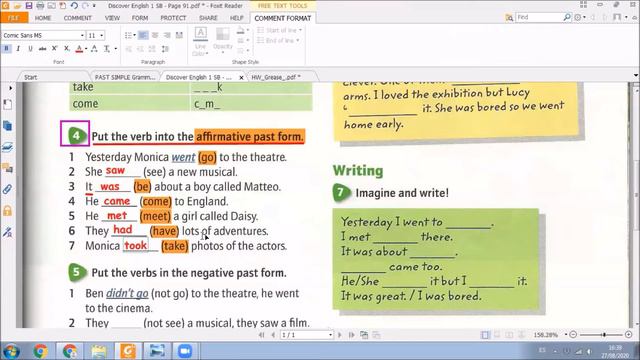This screenshot has height=360, width=640.
Task: Open the PAST SIMPLE Gramm... document tab
Action: pos(125,77)
